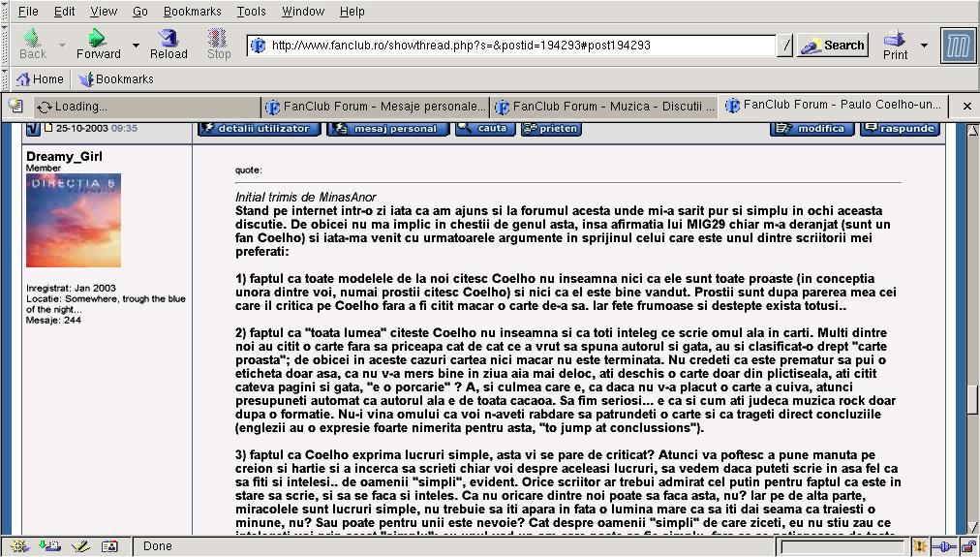This screenshot has width=980, height=557.
Task: Open the Back button history dropdown
Action: (62, 45)
